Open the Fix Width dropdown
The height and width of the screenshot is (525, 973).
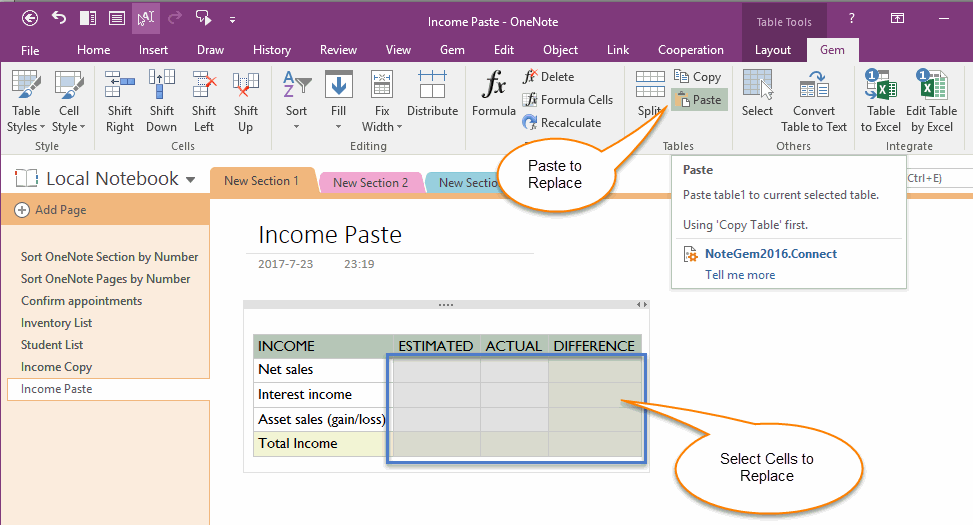pos(382,102)
